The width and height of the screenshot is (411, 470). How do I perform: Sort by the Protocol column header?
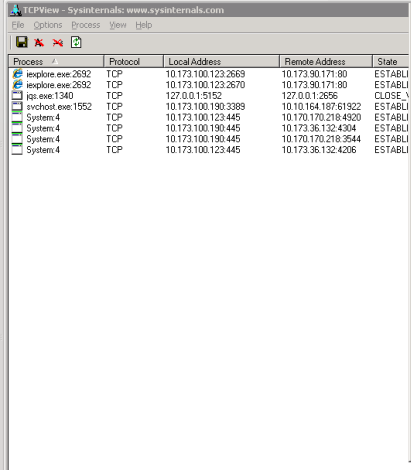point(134,61)
